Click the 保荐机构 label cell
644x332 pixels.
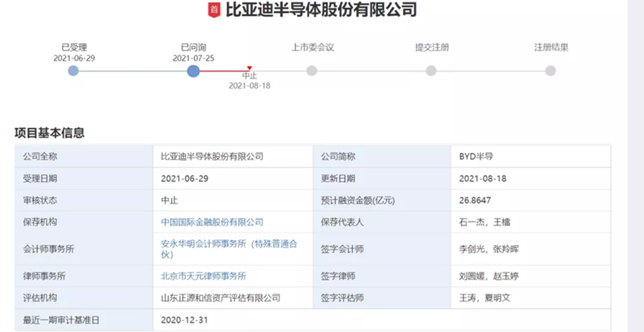tap(84, 222)
